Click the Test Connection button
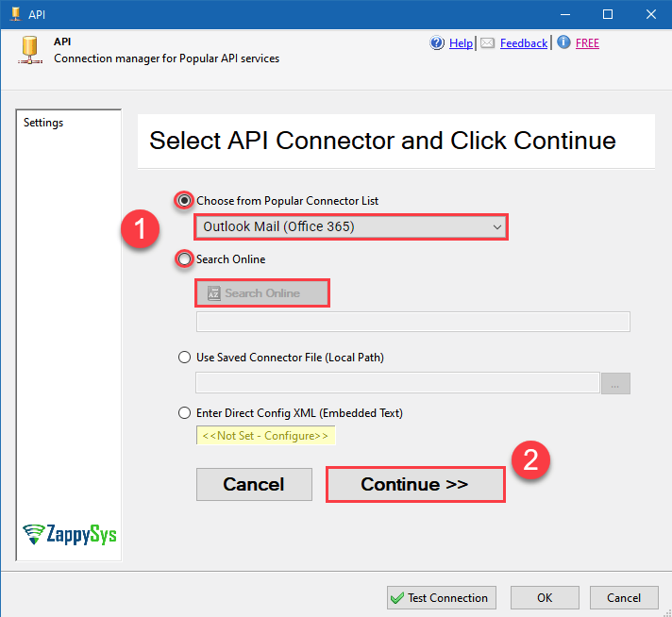The width and height of the screenshot is (672, 617). [442, 598]
